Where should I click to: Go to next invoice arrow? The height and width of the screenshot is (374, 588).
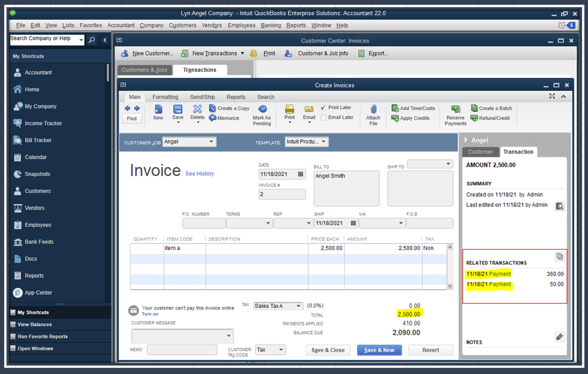137,108
